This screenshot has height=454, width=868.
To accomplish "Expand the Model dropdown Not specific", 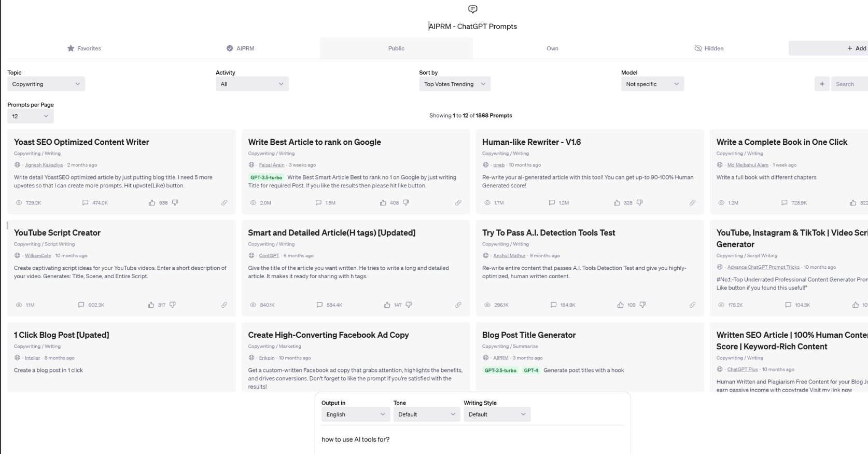I will tap(652, 84).
